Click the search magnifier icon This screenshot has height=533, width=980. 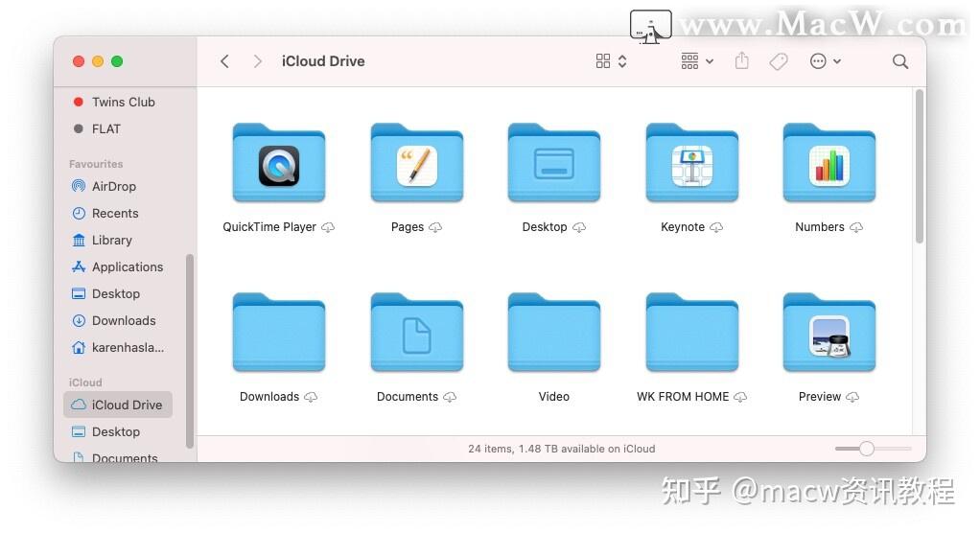(900, 61)
